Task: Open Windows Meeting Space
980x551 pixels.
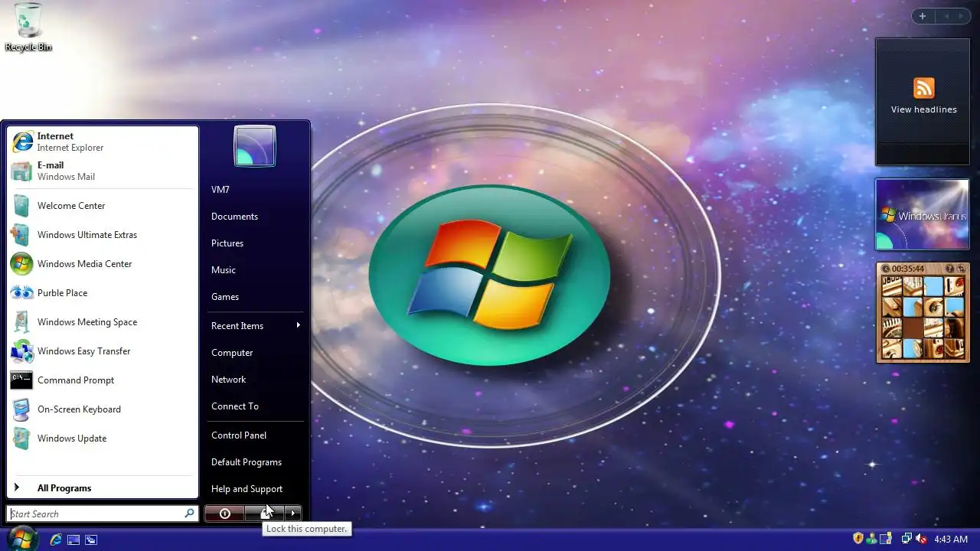Action: tap(102, 322)
